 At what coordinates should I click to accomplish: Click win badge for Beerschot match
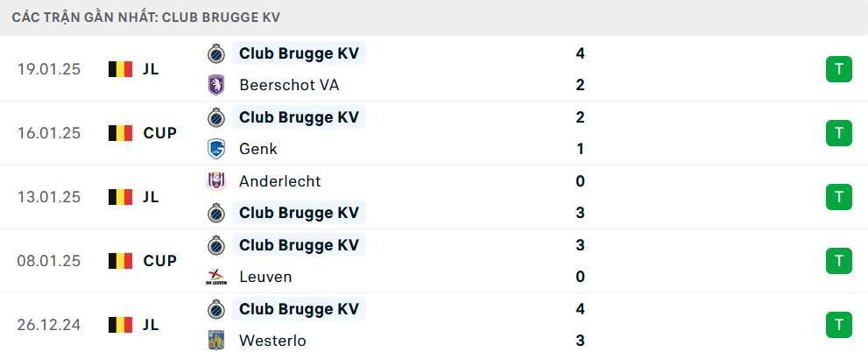(838, 69)
